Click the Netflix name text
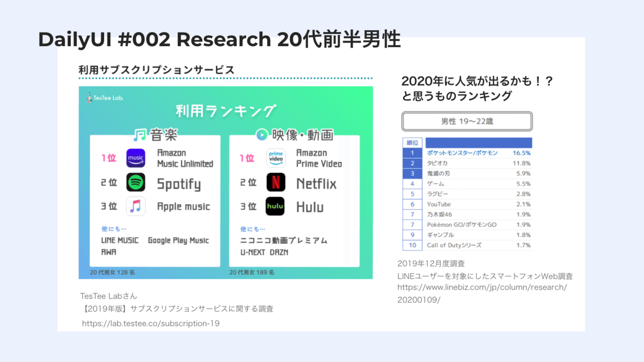644x362 pixels. tap(316, 184)
